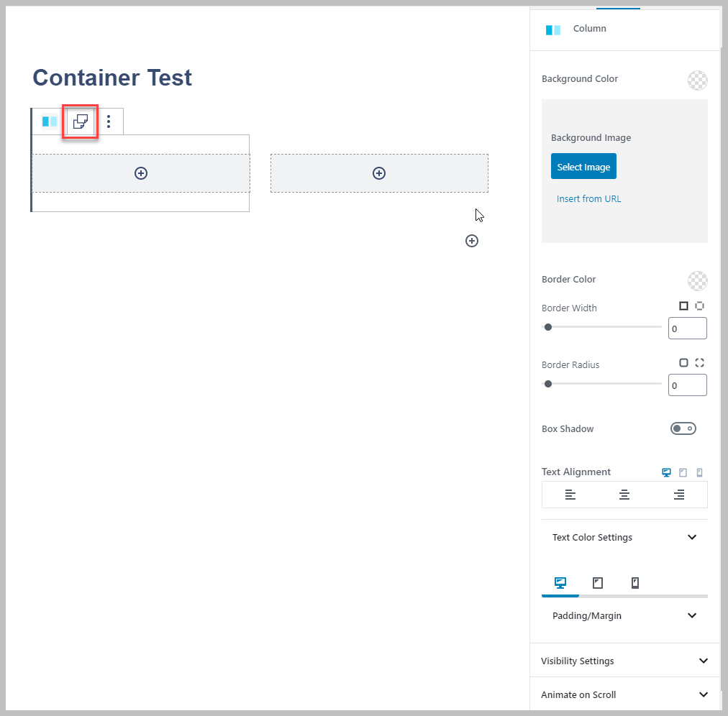The width and height of the screenshot is (728, 716).
Task: Click the Select Image button
Action: tap(583, 166)
